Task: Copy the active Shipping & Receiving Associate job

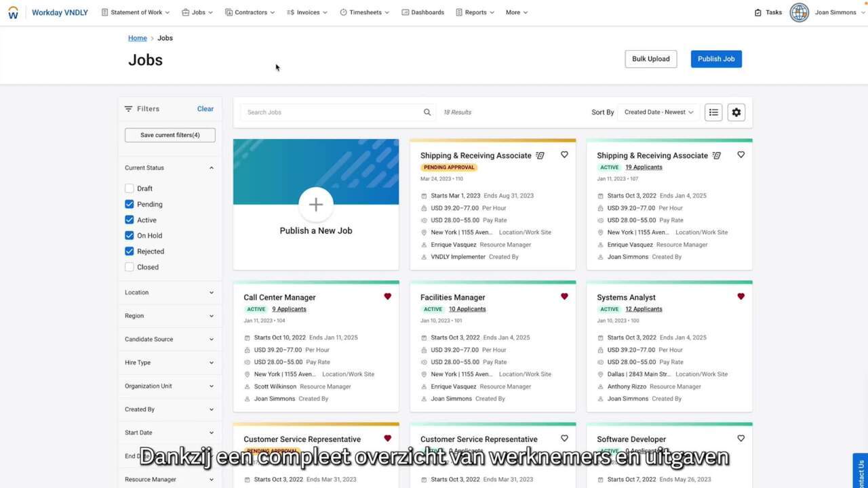Action: (x=717, y=155)
